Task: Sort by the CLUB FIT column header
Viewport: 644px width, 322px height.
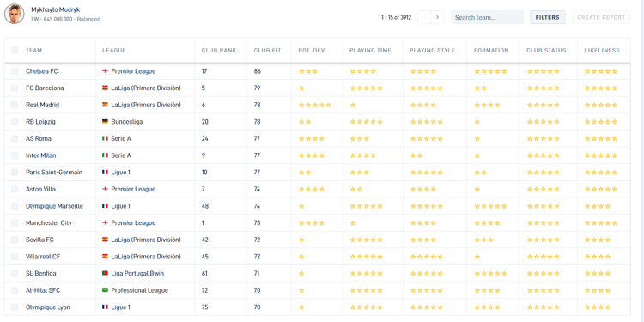Action: (x=267, y=50)
